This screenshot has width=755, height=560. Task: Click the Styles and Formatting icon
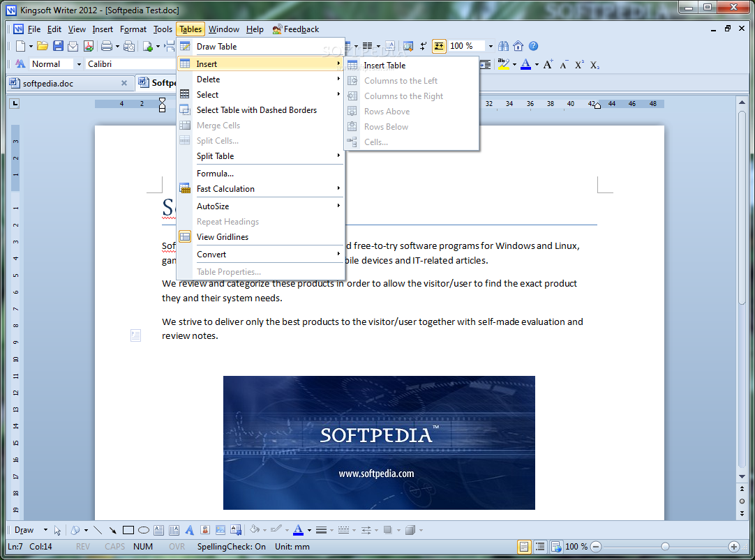coord(20,64)
